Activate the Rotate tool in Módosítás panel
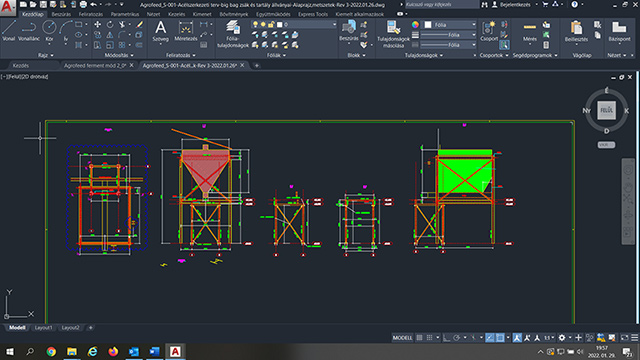Screen dimensions: 640x360 tap(110, 24)
